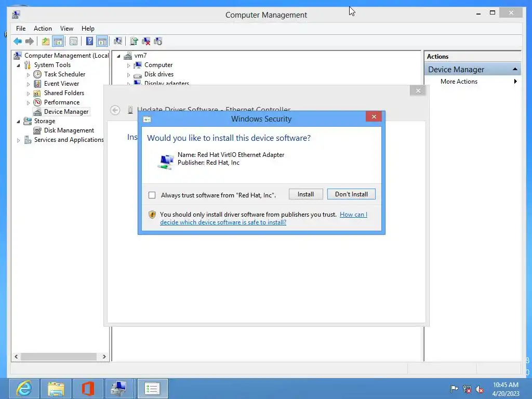Click the Back arrow in the toolbar
The height and width of the screenshot is (399, 532).
pyautogui.click(x=18, y=42)
